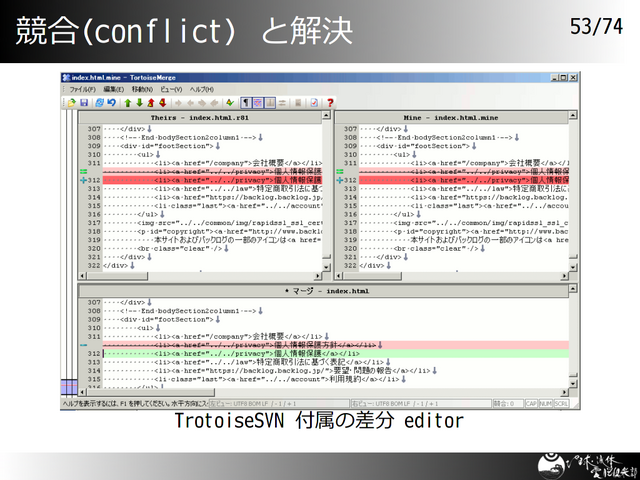Click the Undo toolbar icon
This screenshot has height=480, width=640.
110,102
